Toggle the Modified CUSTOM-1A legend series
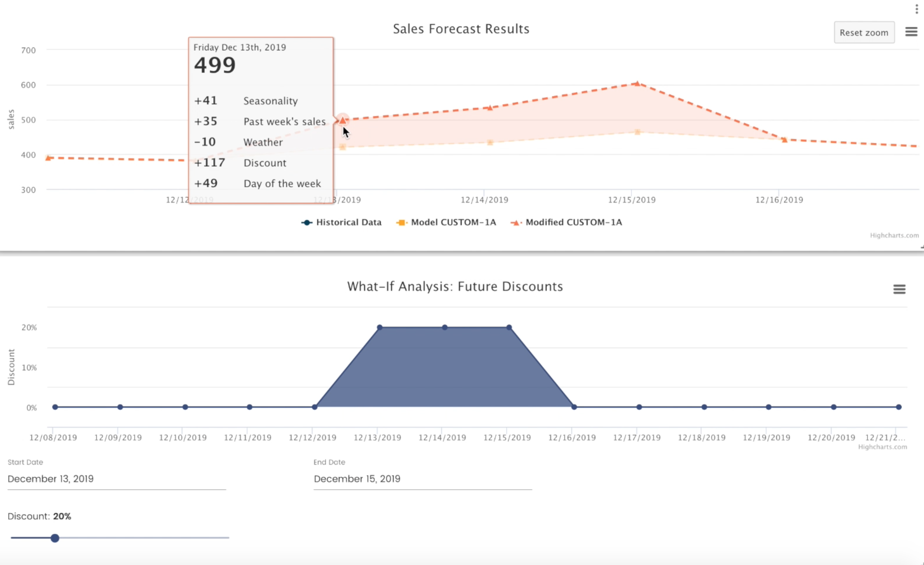This screenshot has height=565, width=924. (x=566, y=222)
